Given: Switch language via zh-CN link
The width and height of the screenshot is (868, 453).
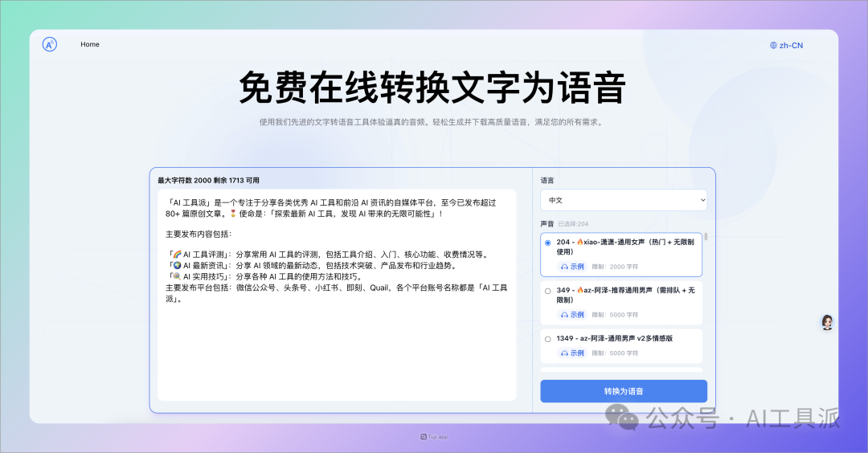Looking at the screenshot, I should tap(791, 45).
